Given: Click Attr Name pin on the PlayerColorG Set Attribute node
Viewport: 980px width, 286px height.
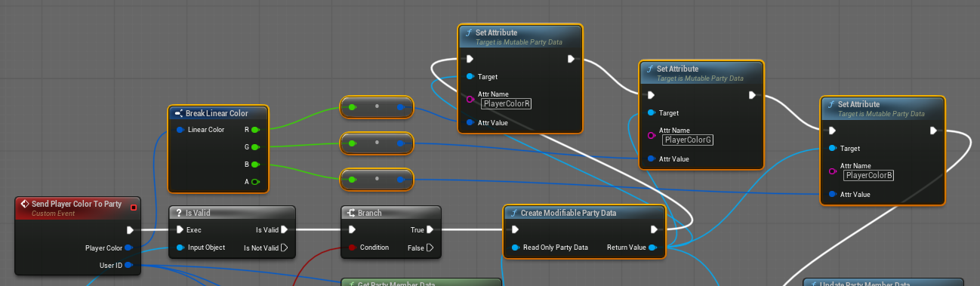Looking at the screenshot, I should 651,135.
